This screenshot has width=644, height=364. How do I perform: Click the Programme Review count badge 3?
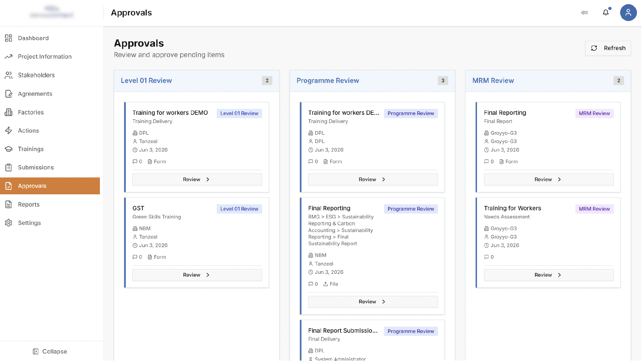443,81
